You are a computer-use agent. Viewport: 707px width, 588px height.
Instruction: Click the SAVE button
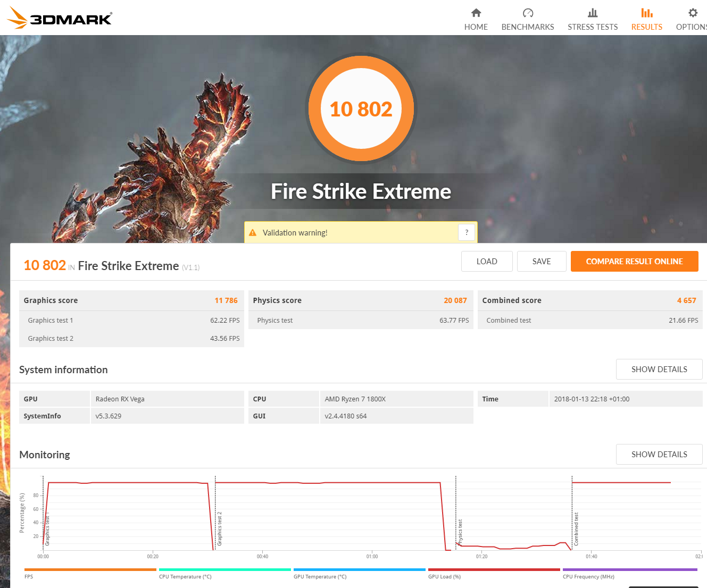(x=542, y=262)
